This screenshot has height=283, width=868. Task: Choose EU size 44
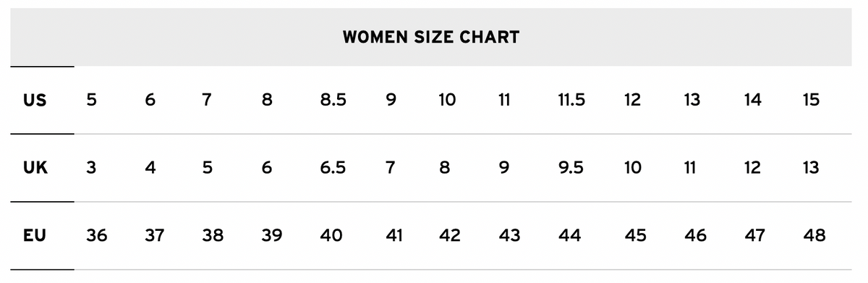tap(569, 235)
